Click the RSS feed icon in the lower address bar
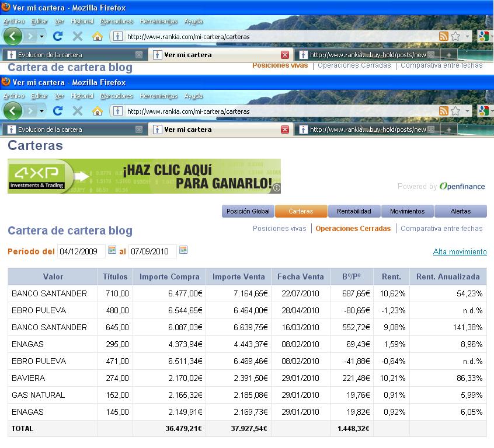The image size is (494, 448). point(444,111)
